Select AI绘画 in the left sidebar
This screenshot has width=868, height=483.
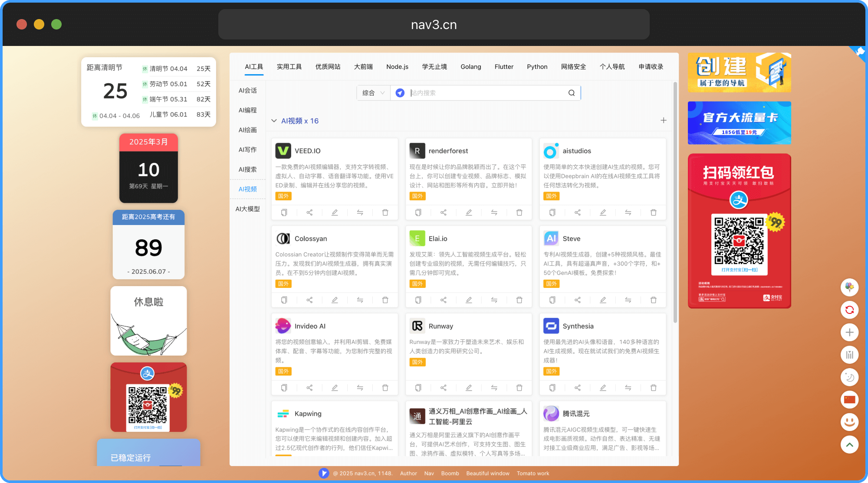pyautogui.click(x=247, y=130)
